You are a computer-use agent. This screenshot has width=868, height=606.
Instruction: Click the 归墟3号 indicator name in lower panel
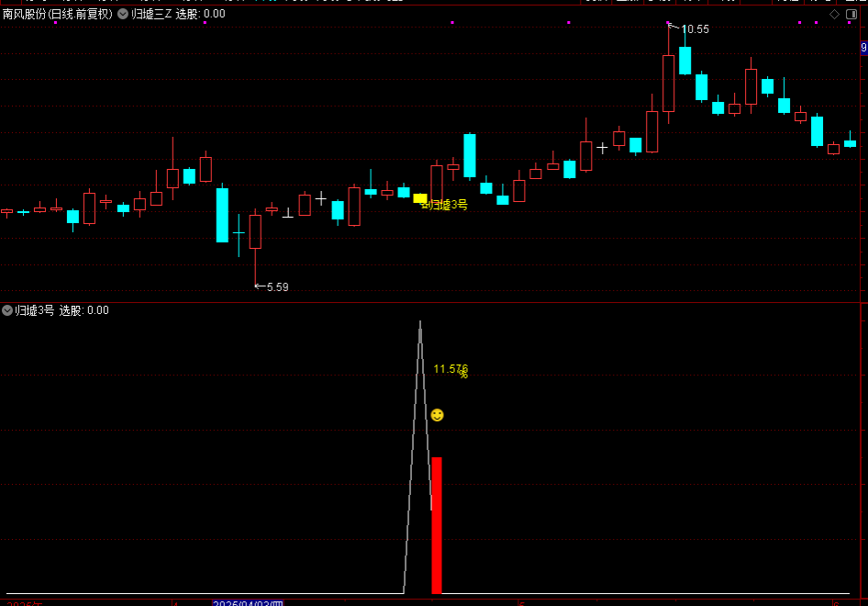[x=34, y=310]
